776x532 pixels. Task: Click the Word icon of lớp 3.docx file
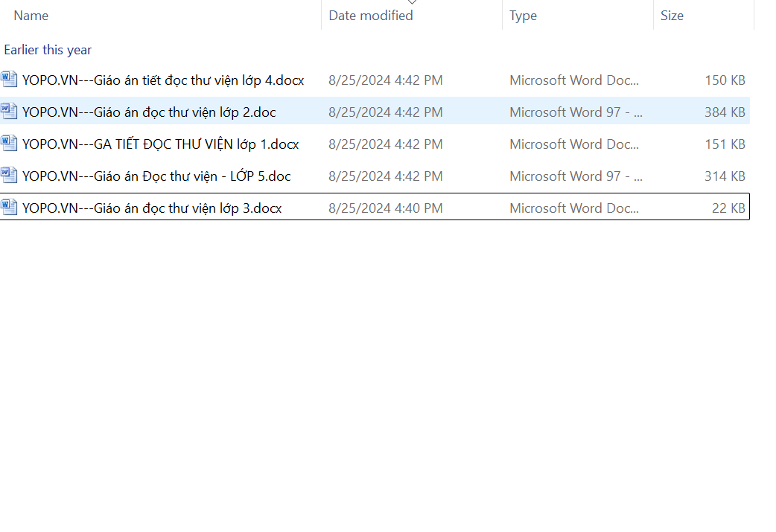point(9,208)
